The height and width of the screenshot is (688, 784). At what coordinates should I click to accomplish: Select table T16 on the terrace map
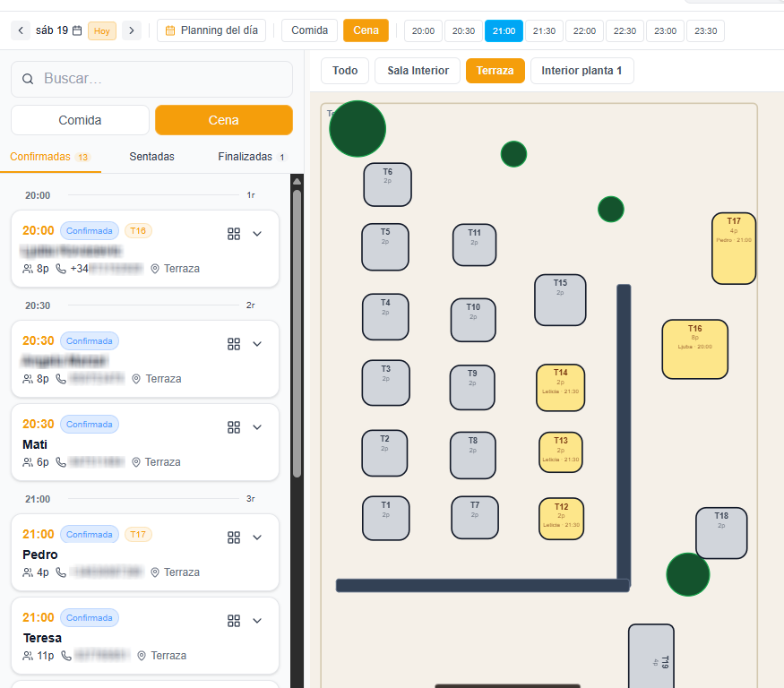(x=694, y=349)
